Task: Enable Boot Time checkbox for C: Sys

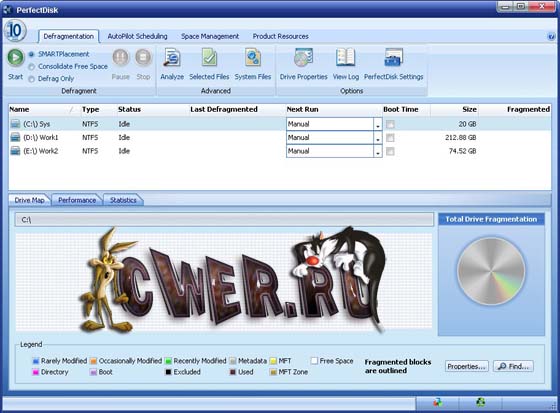Action: (x=390, y=124)
